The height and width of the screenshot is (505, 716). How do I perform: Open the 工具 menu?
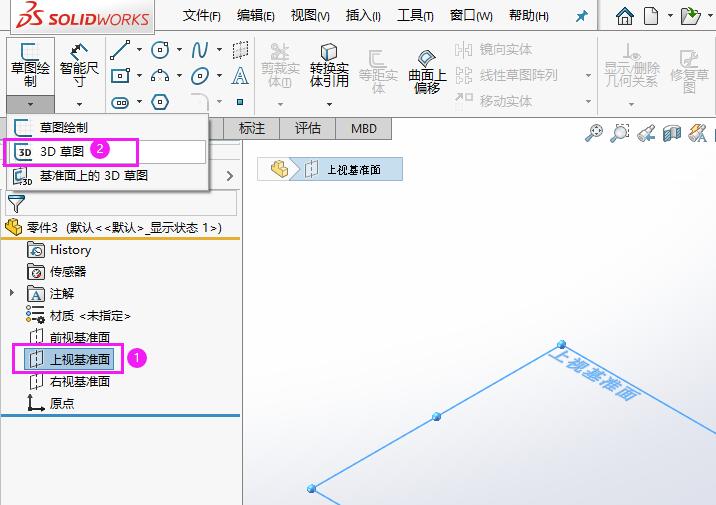(x=415, y=16)
